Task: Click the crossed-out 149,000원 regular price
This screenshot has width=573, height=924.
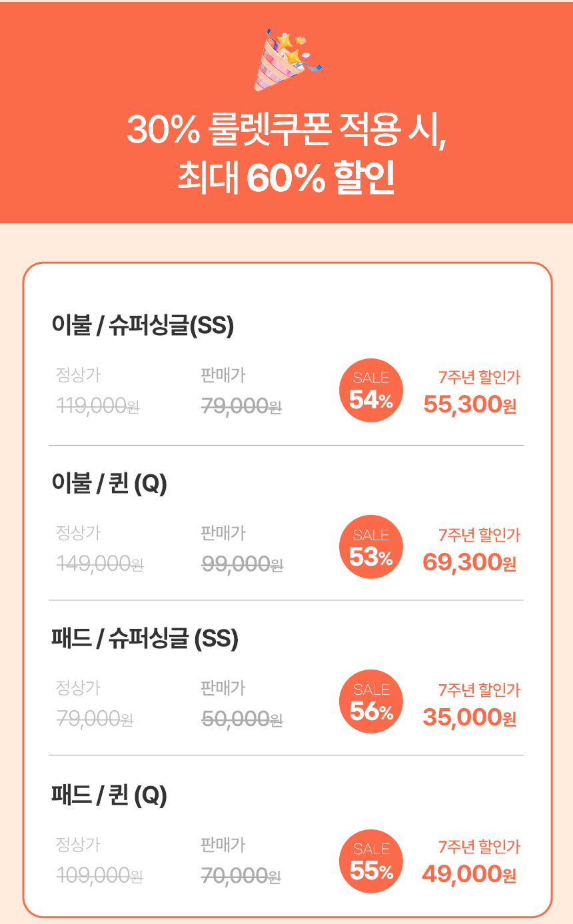Action: pos(100,564)
